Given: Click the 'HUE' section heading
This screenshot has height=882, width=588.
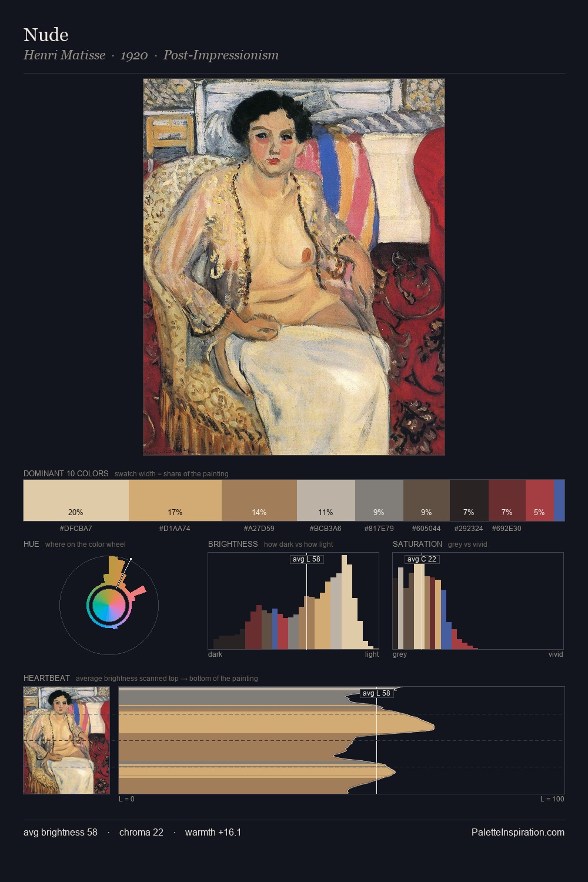Looking at the screenshot, I should click(31, 544).
